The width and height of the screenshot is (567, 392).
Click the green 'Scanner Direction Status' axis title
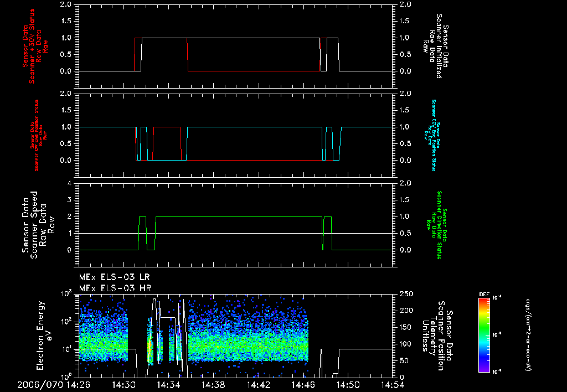[x=436, y=225]
